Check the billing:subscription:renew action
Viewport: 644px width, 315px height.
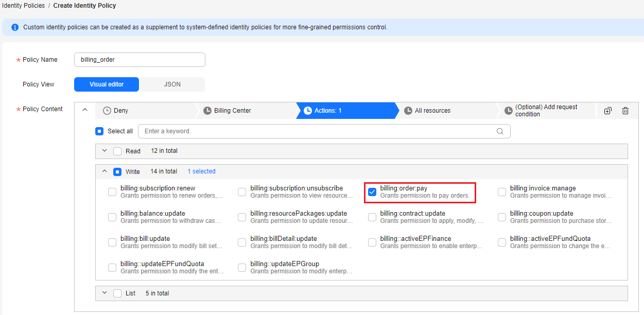112,192
